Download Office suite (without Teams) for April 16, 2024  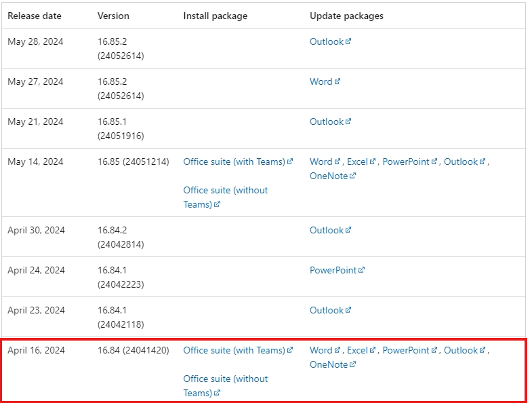[225, 385]
